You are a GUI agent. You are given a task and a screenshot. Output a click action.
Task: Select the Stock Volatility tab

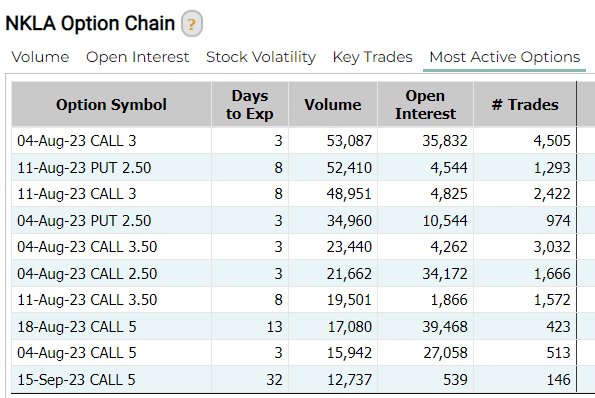(261, 57)
